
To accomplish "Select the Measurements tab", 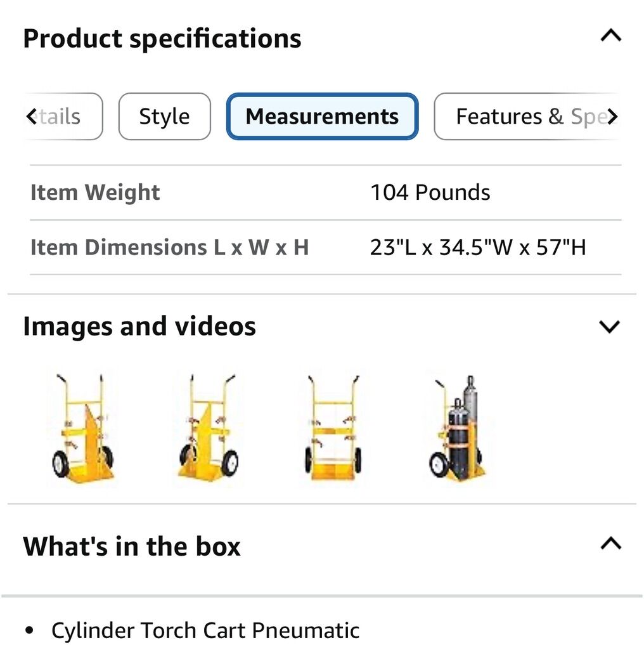I will (322, 117).
